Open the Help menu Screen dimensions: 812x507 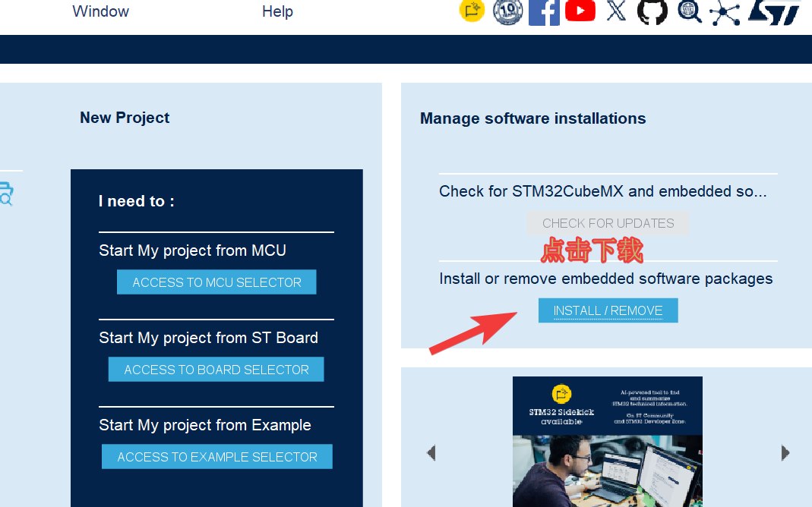click(x=277, y=11)
